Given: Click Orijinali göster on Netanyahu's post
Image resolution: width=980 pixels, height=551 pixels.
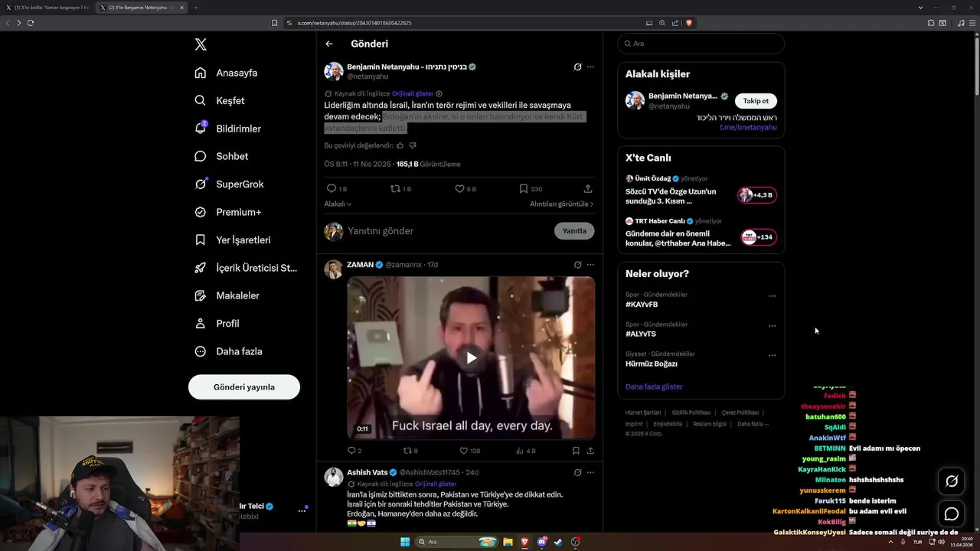Looking at the screenshot, I should (x=413, y=93).
